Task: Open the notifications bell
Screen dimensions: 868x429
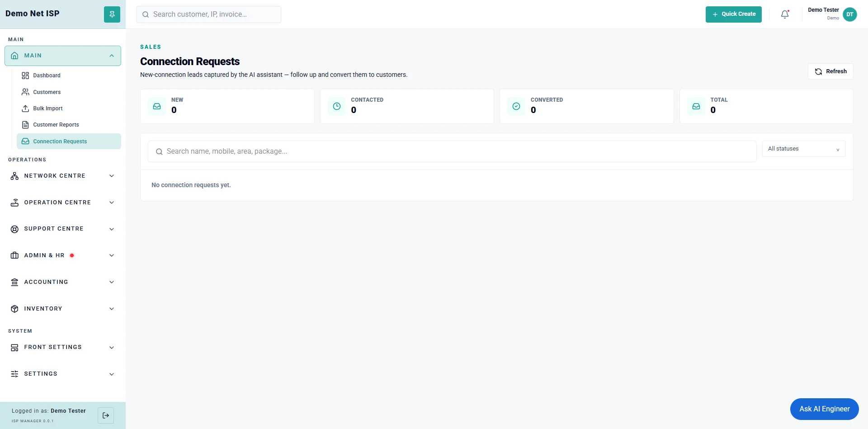Action: coord(785,14)
